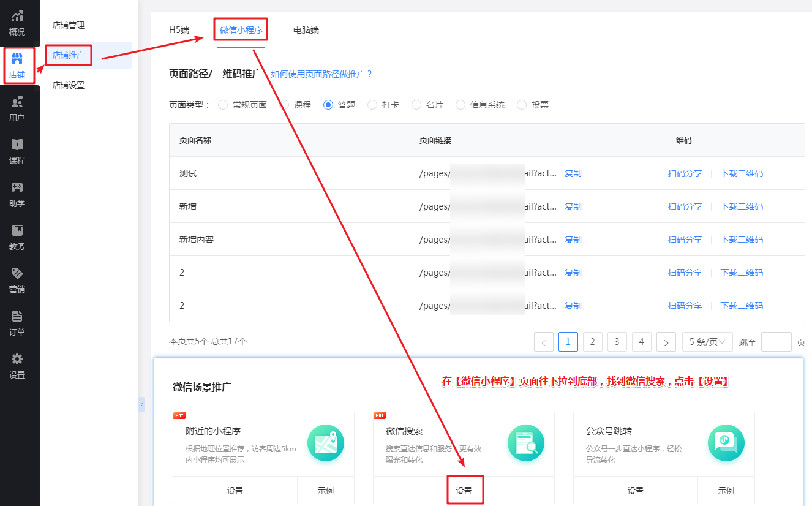Copy the link for the 新增 row

(x=573, y=206)
